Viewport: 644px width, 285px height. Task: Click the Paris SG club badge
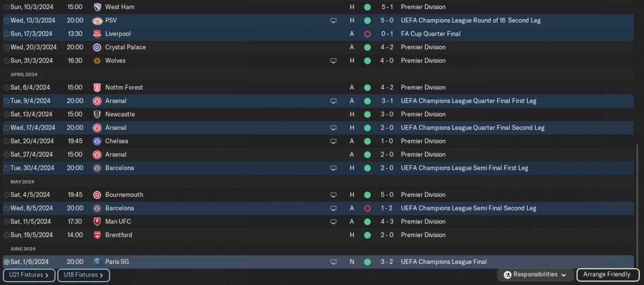point(97,262)
